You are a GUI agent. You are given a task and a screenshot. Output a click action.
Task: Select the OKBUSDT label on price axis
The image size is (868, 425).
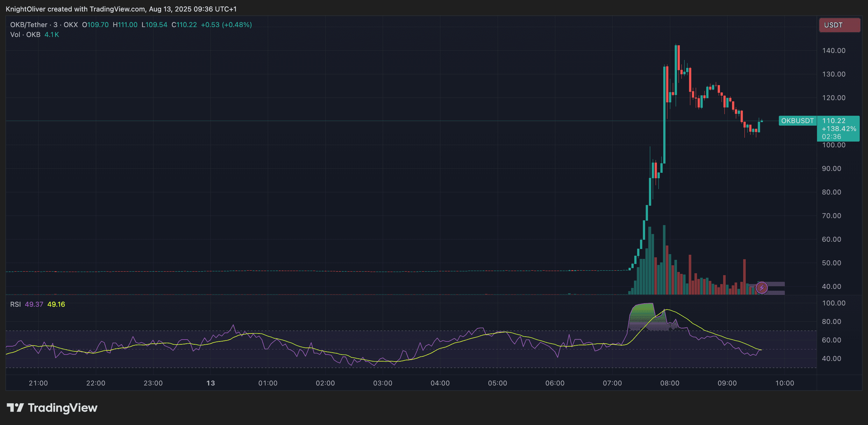(797, 121)
